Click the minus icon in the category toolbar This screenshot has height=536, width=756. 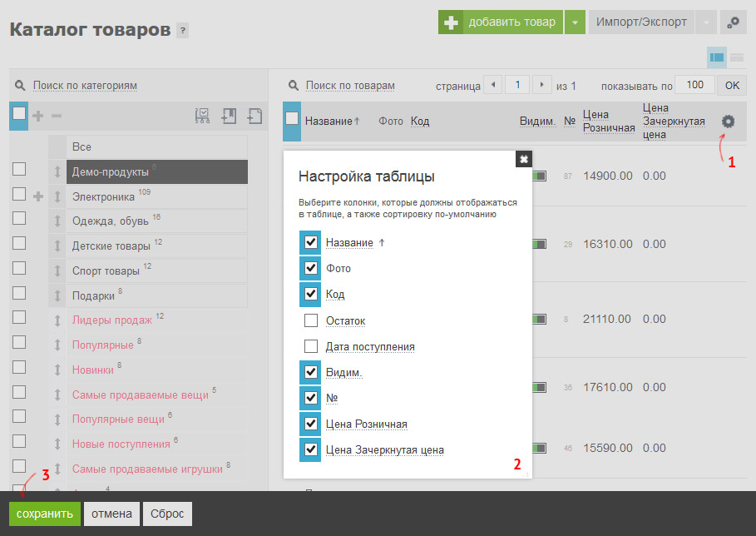(57, 116)
